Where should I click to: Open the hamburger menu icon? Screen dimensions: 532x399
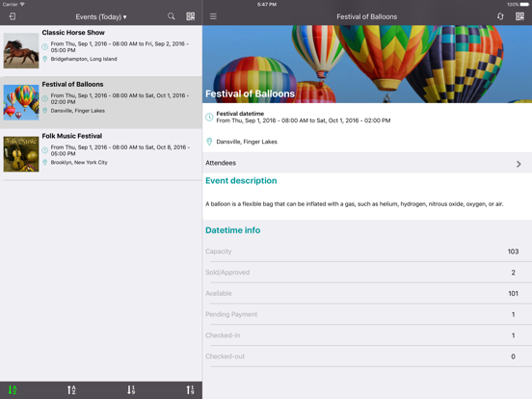tap(213, 16)
